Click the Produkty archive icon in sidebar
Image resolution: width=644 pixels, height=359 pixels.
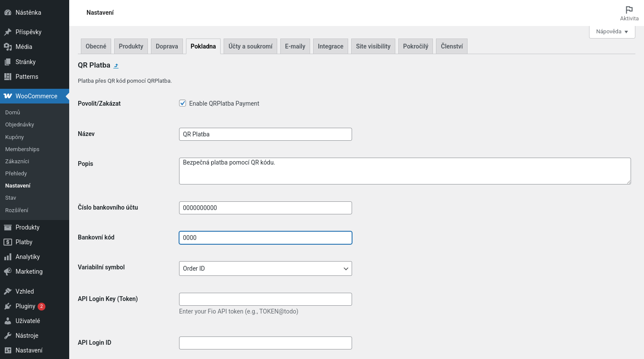click(8, 227)
